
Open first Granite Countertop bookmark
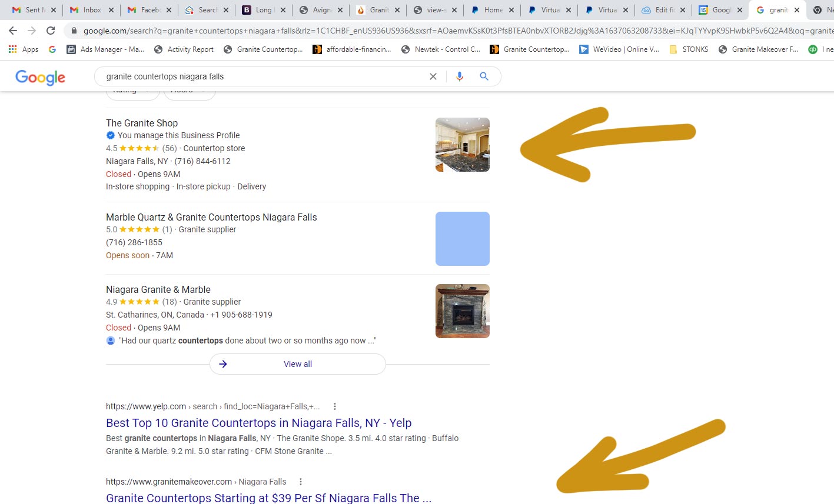click(264, 49)
